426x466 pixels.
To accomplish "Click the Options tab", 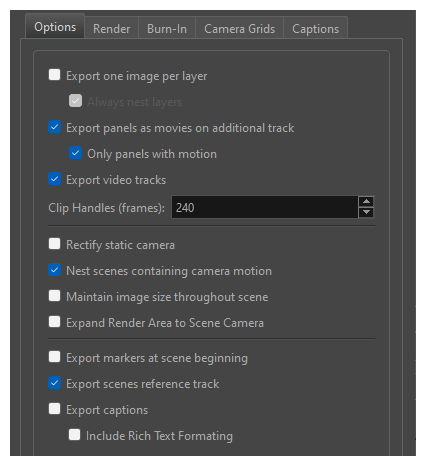I will [x=55, y=26].
